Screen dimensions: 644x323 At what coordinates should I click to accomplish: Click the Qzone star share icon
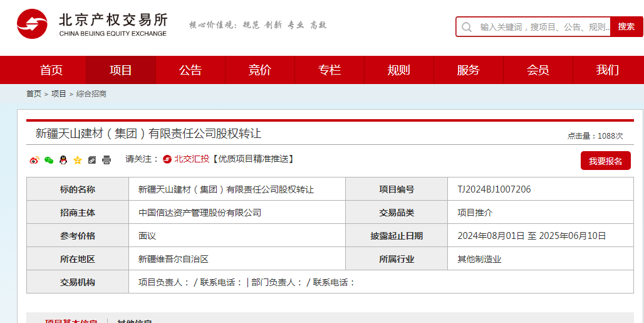[x=78, y=161]
